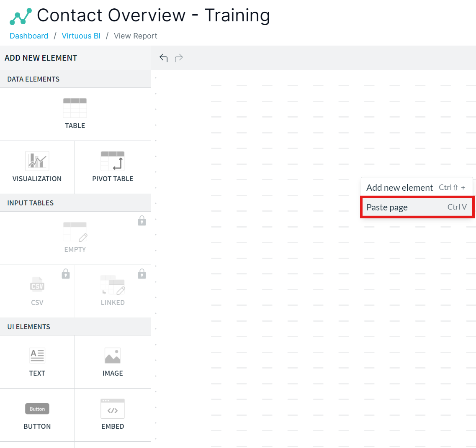Click the Contact Overview - Training title
Image resolution: width=476 pixels, height=448 pixels.
(x=153, y=15)
